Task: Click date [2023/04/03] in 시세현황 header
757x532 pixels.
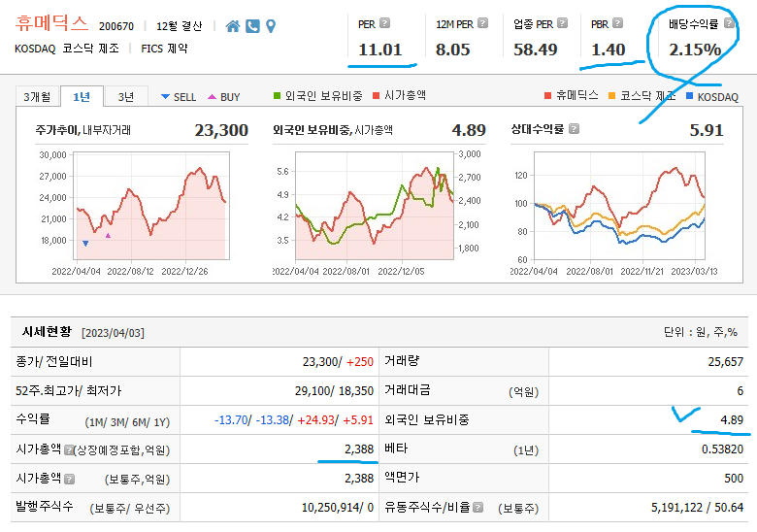Action: click(113, 333)
